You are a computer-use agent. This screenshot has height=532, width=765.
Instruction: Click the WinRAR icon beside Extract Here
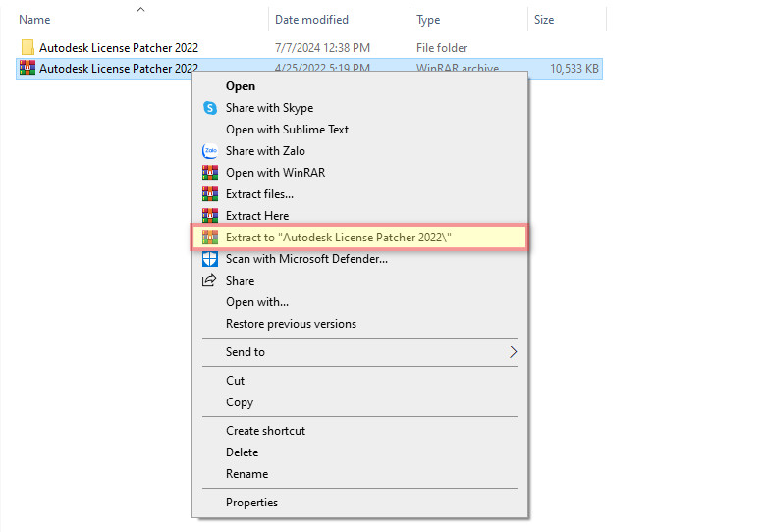coord(209,216)
